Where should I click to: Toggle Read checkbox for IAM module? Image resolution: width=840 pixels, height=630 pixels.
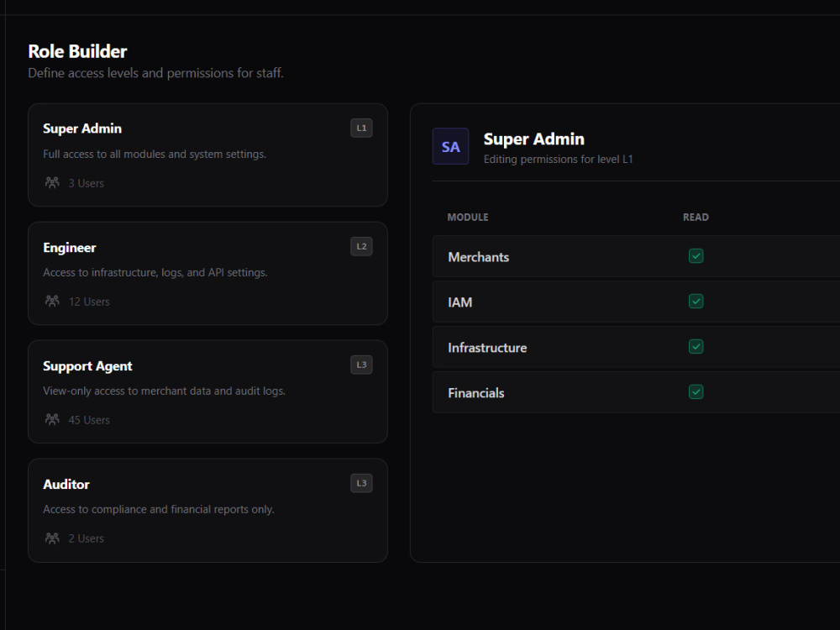click(x=696, y=302)
